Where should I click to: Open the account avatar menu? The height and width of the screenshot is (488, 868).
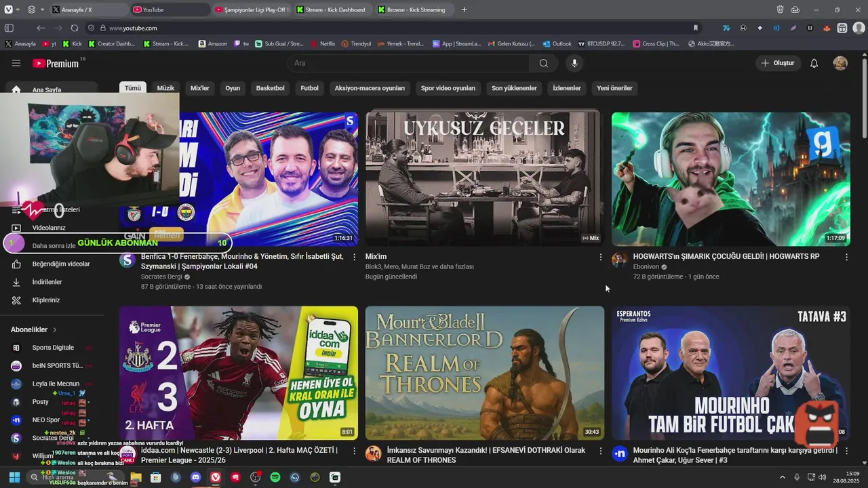coord(840,63)
